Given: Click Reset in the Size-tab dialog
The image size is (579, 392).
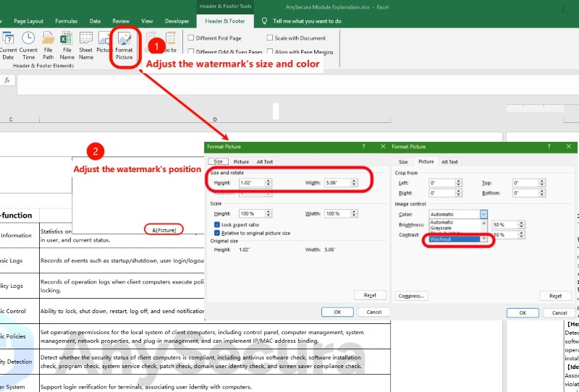Looking at the screenshot, I should (370, 295).
